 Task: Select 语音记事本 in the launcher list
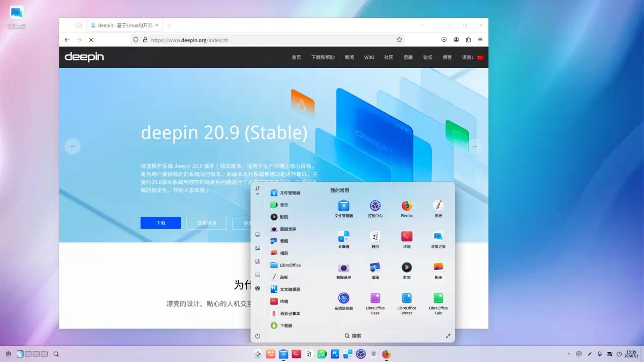[x=285, y=314]
